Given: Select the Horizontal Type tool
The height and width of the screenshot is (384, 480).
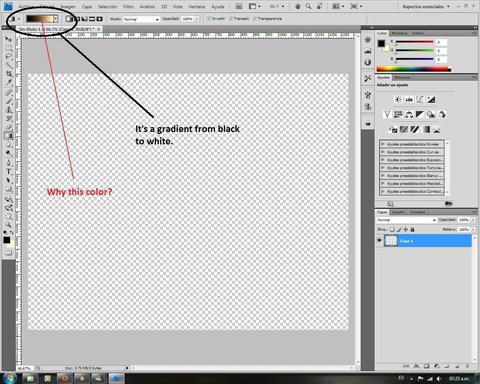Looking at the screenshot, I should (x=8, y=172).
